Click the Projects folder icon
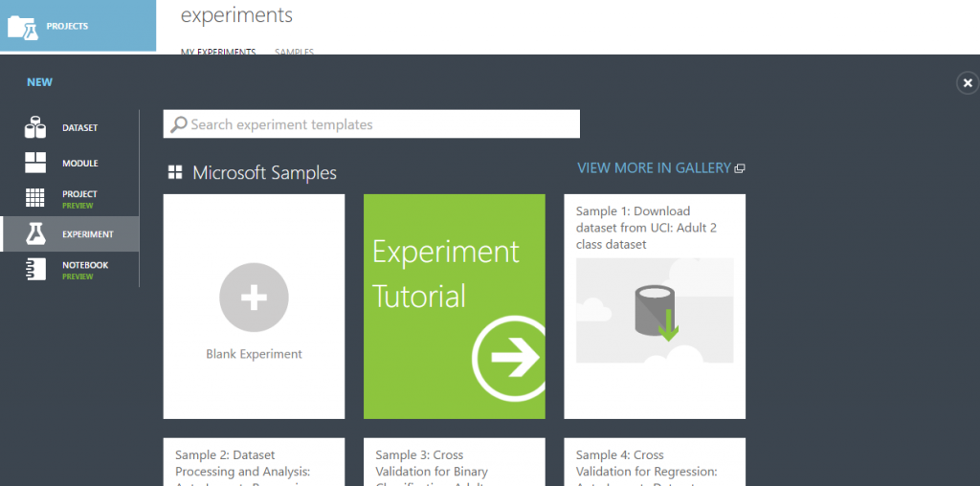 [x=23, y=27]
